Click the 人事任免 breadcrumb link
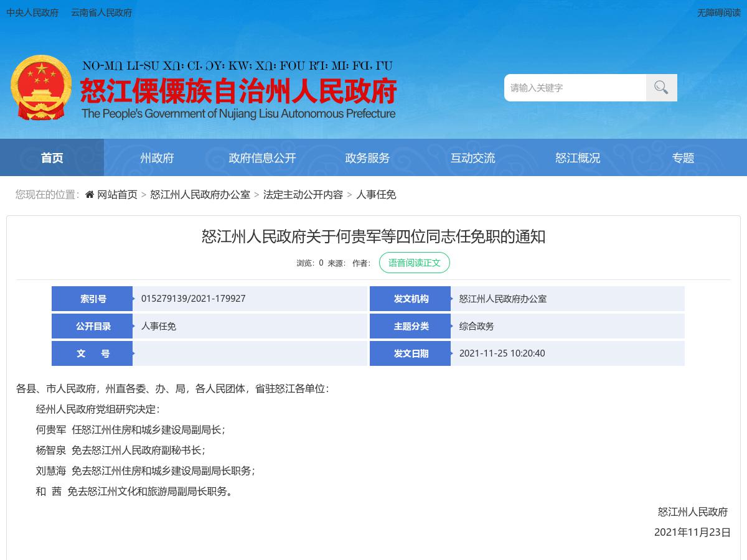 tap(376, 194)
